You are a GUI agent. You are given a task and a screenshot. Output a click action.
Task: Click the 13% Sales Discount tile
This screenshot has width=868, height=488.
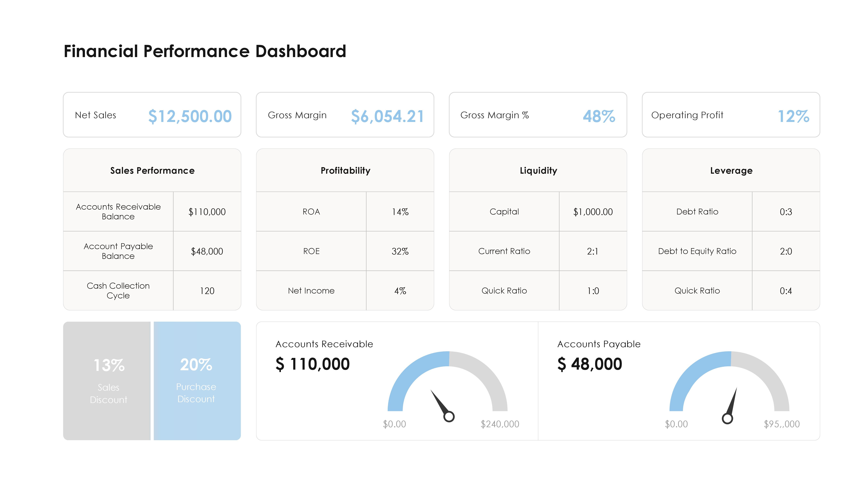coord(107,381)
